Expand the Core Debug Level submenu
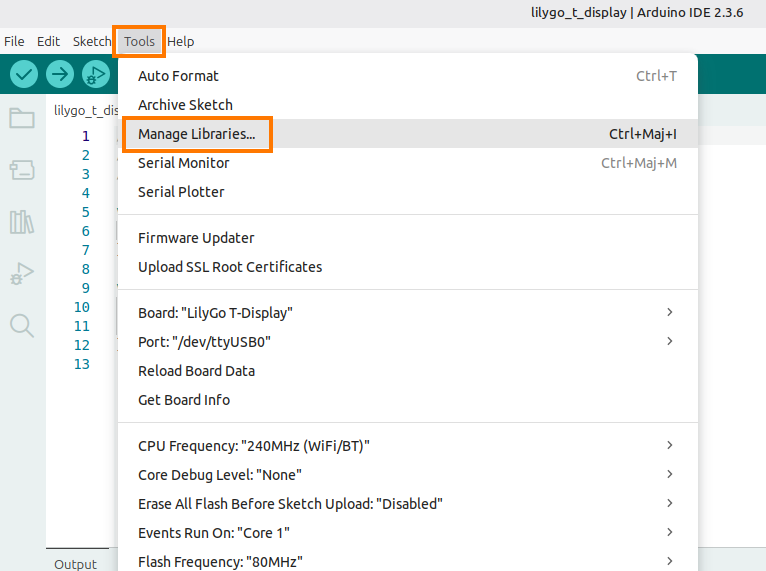This screenshot has height=571, width=766. pyautogui.click(x=407, y=475)
